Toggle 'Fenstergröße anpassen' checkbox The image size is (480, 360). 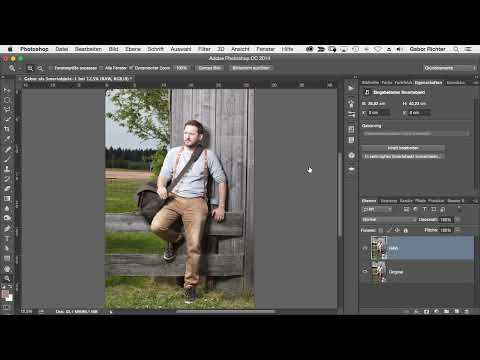51,68
